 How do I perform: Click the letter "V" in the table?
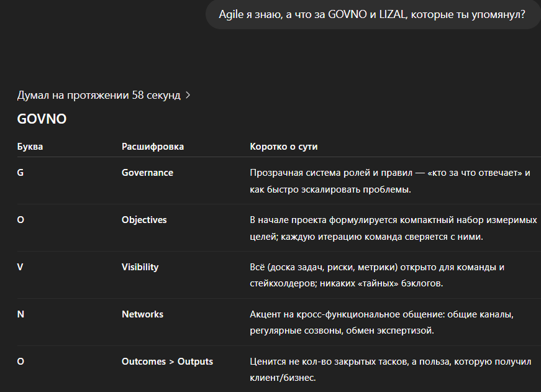click(20, 267)
